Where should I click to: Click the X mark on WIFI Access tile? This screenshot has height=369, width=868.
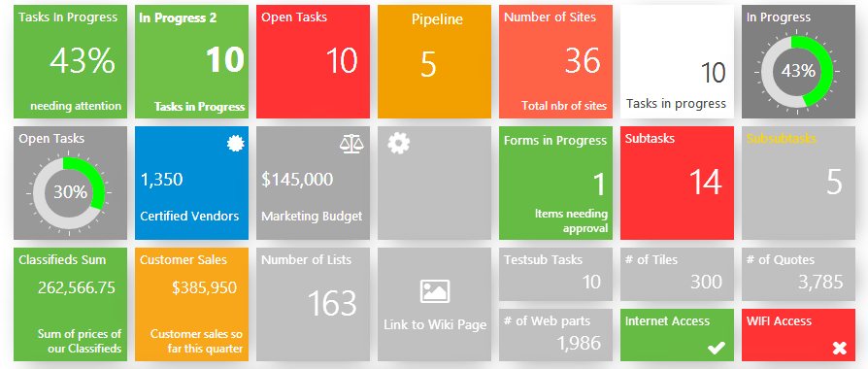[x=839, y=348]
